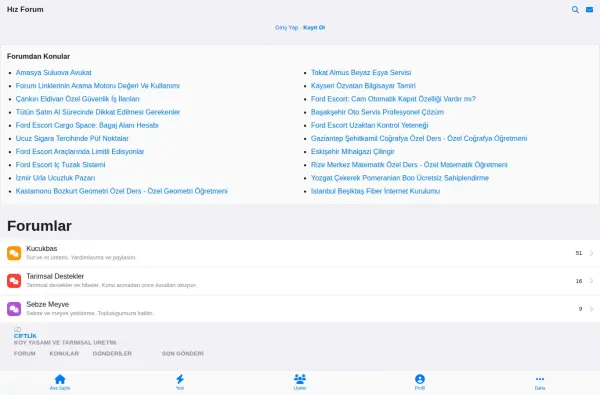The height and width of the screenshot is (395, 600).
Task: Open the Kucukbas forum title
Action: pyautogui.click(x=42, y=249)
